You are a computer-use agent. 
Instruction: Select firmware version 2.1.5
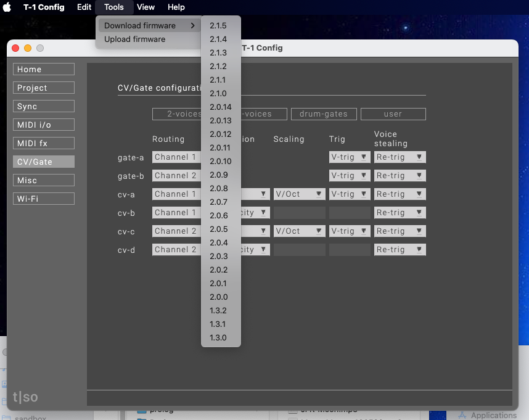[x=221, y=26]
